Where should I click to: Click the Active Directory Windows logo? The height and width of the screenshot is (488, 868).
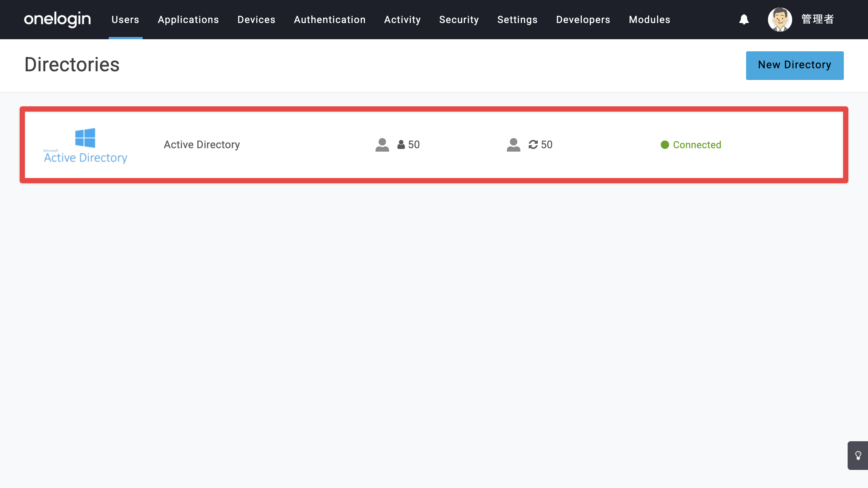coord(85,145)
